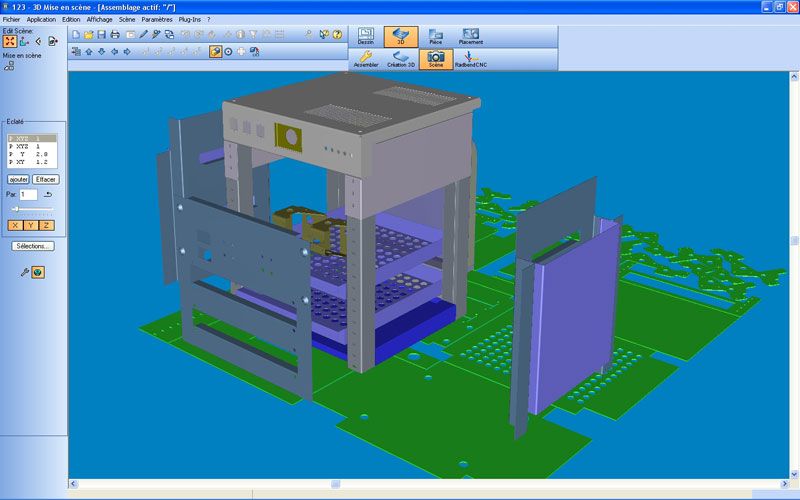800x500 pixels.
Task: Select the pencil edit tool icon
Action: coord(143,35)
